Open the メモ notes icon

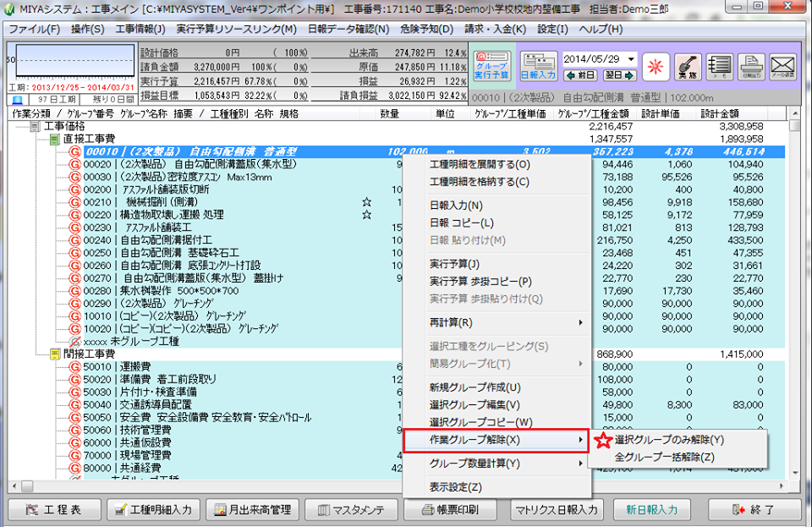tap(719, 67)
